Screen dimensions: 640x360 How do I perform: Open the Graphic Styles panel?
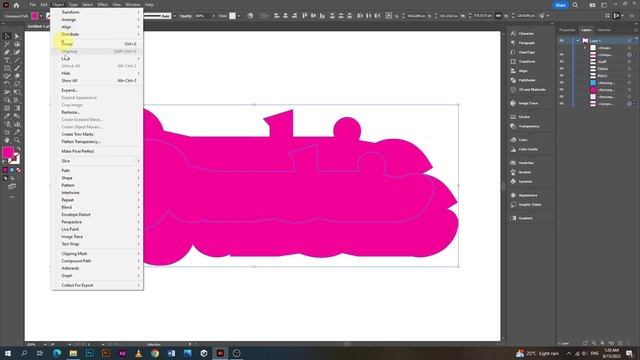(x=525, y=205)
